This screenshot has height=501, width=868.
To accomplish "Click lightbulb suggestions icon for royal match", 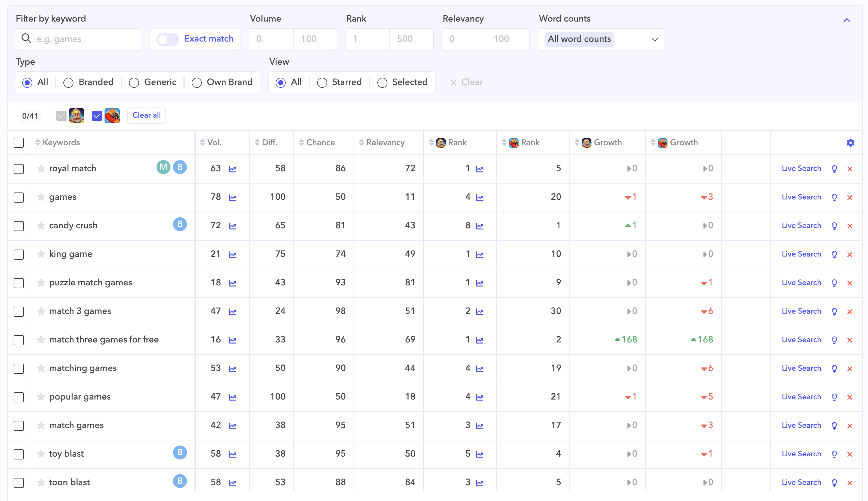I will (834, 169).
